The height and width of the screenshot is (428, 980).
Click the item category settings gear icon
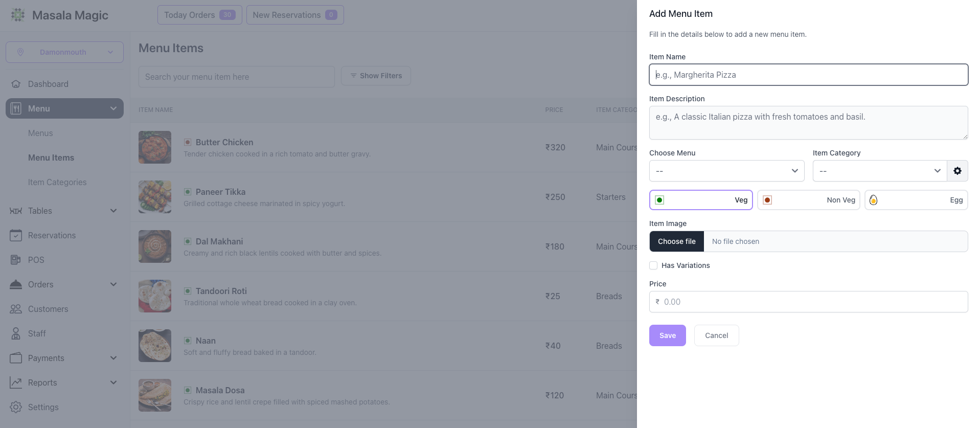957,171
